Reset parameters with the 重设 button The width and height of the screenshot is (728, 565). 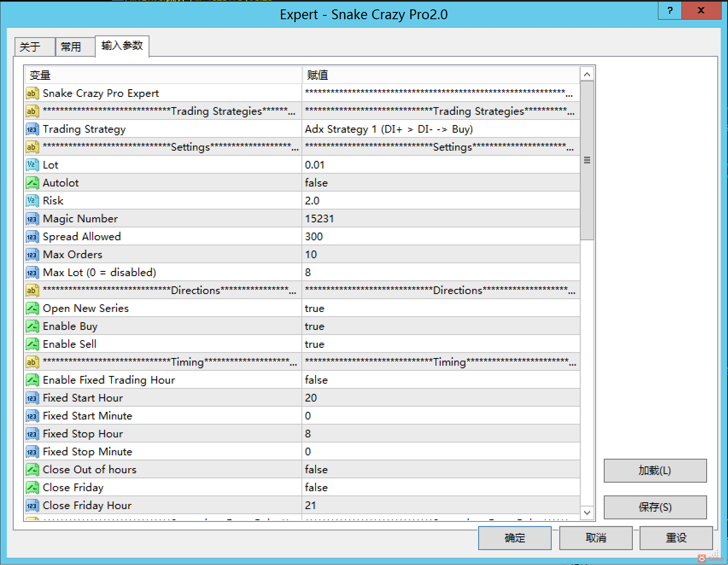[x=676, y=538]
